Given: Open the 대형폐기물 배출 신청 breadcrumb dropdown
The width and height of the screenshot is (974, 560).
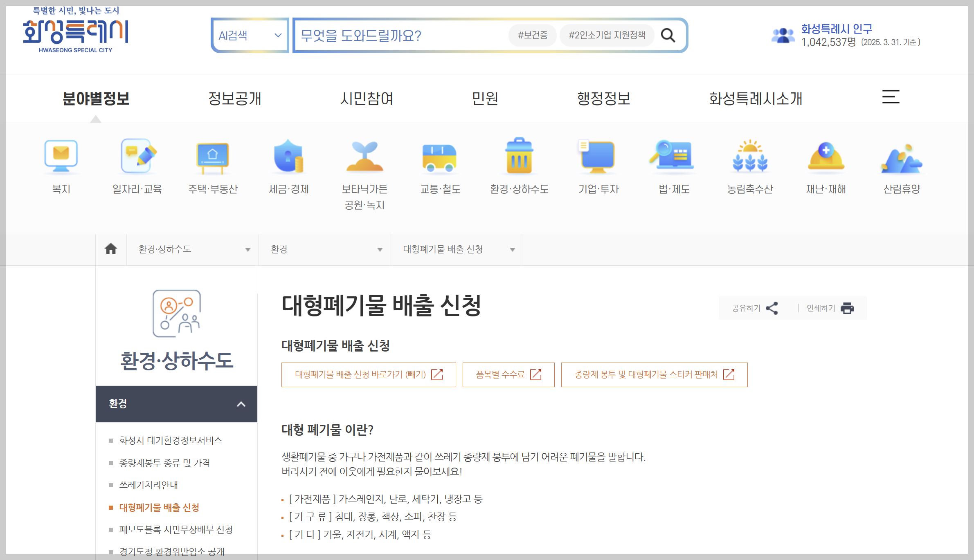Looking at the screenshot, I should pyautogui.click(x=512, y=249).
